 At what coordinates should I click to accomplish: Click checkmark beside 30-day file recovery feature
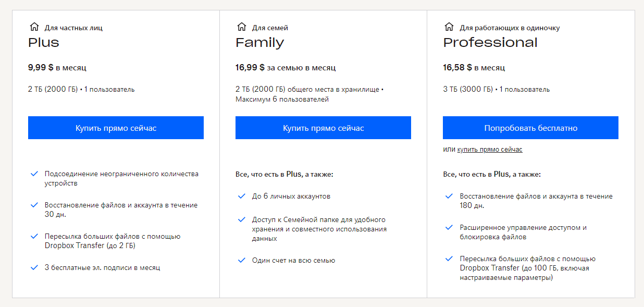tap(34, 205)
